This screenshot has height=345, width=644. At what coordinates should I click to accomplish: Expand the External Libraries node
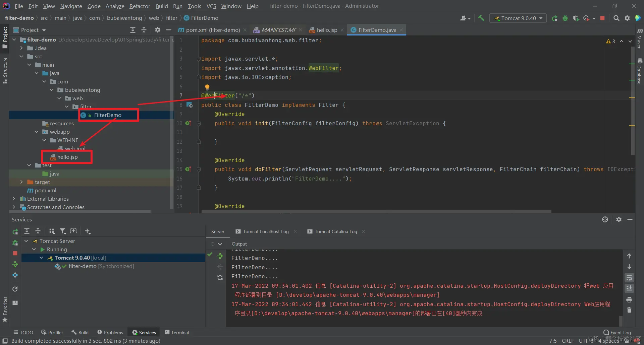pyautogui.click(x=14, y=199)
